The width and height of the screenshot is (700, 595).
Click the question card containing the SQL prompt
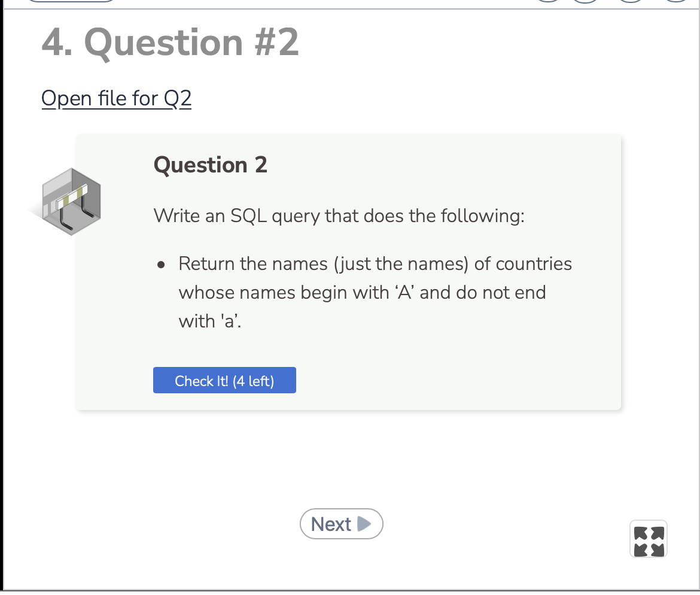tap(349, 272)
